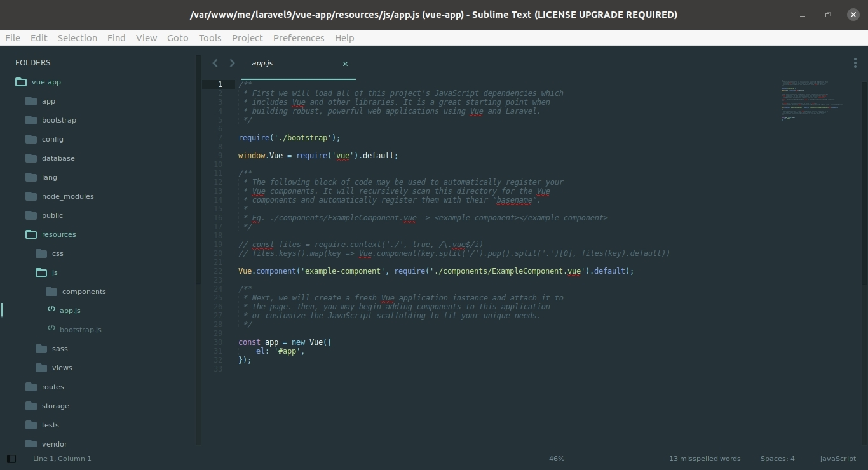Click the vue-app root folder icon
Viewport: 868px width, 470px height.
pyautogui.click(x=21, y=82)
